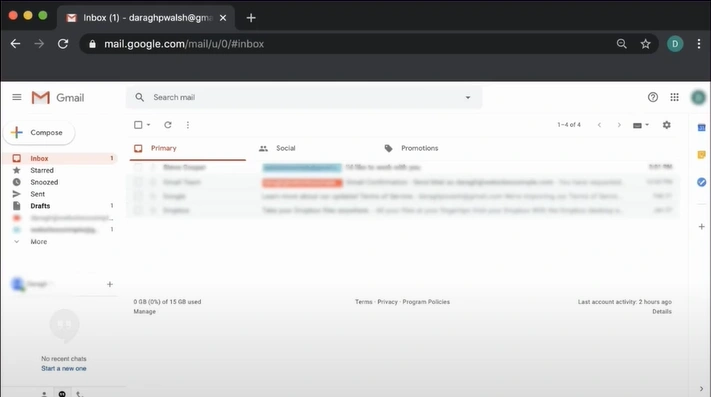Select the first email row checkbox
This screenshot has width=711, height=397.
click(138, 167)
